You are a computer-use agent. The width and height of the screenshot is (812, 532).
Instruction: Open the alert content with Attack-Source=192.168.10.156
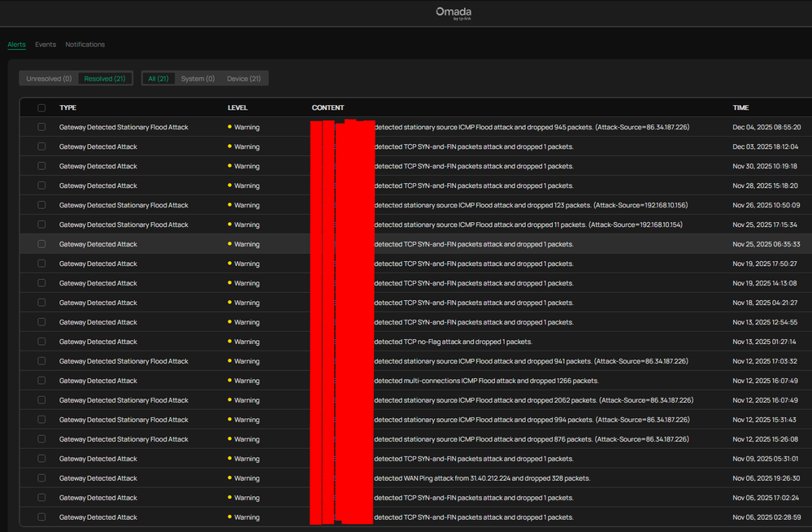coord(530,205)
